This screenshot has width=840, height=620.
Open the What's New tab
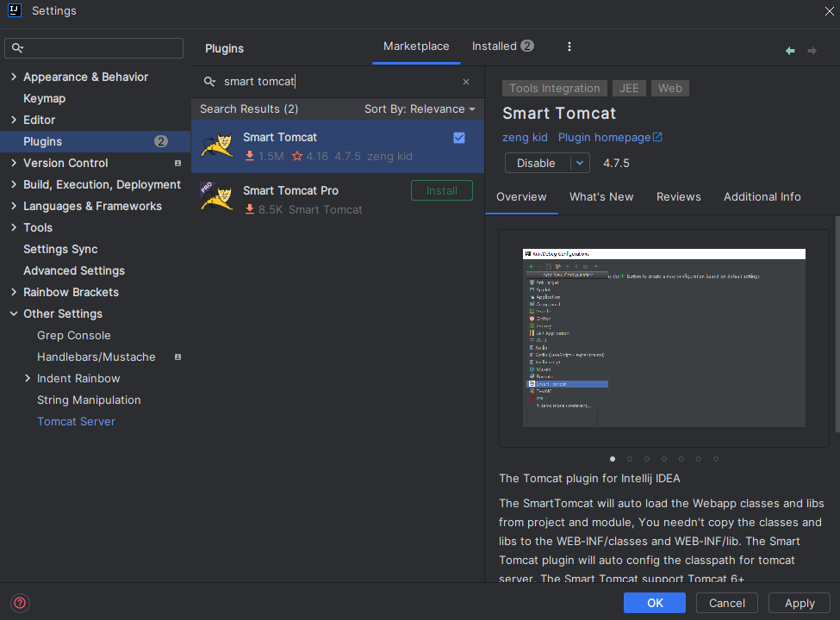coord(601,197)
